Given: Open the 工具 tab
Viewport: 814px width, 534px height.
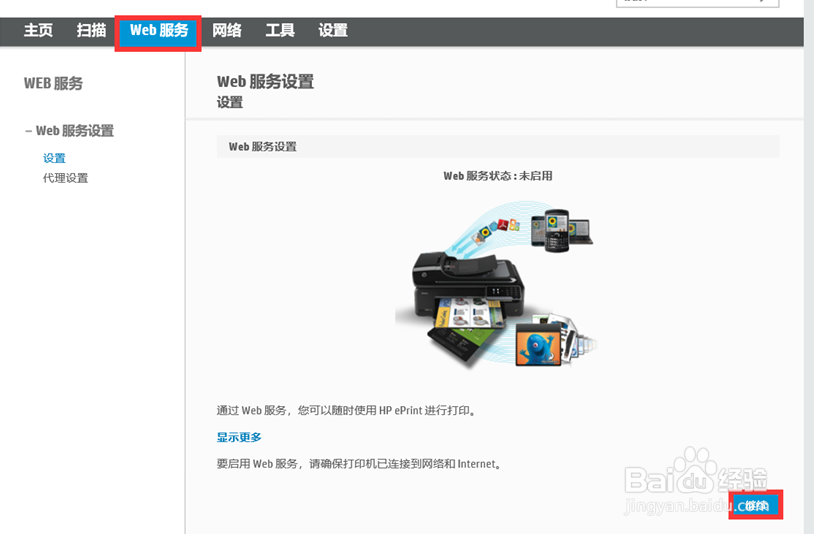Looking at the screenshot, I should [280, 31].
